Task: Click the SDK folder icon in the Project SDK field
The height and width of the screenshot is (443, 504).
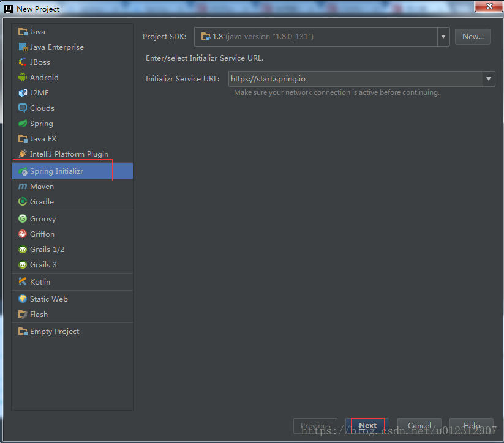Action: 206,37
